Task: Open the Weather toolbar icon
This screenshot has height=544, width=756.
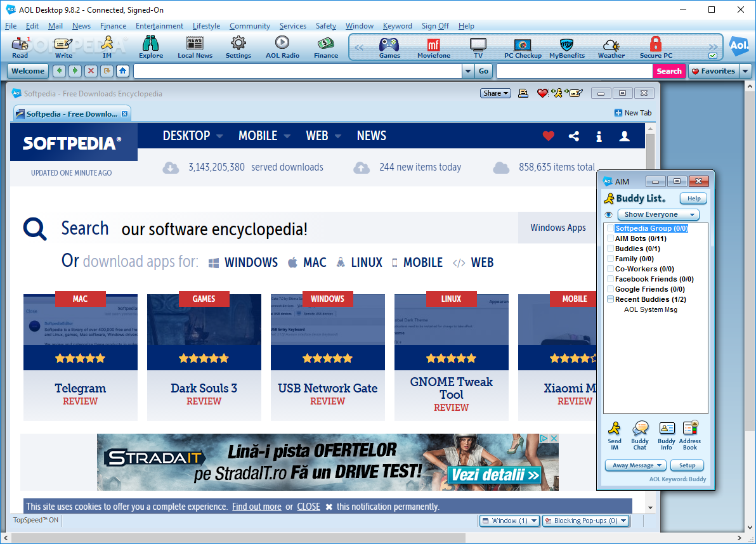Action: click(610, 46)
